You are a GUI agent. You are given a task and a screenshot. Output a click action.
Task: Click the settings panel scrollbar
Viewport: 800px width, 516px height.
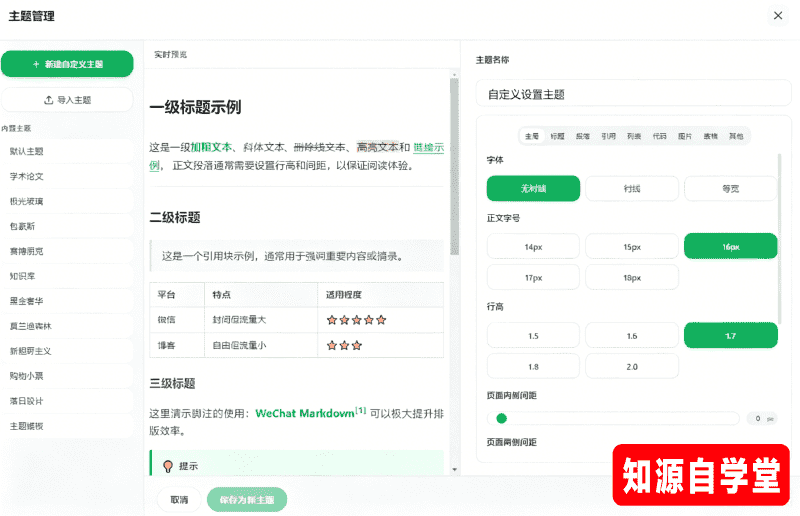click(779, 239)
